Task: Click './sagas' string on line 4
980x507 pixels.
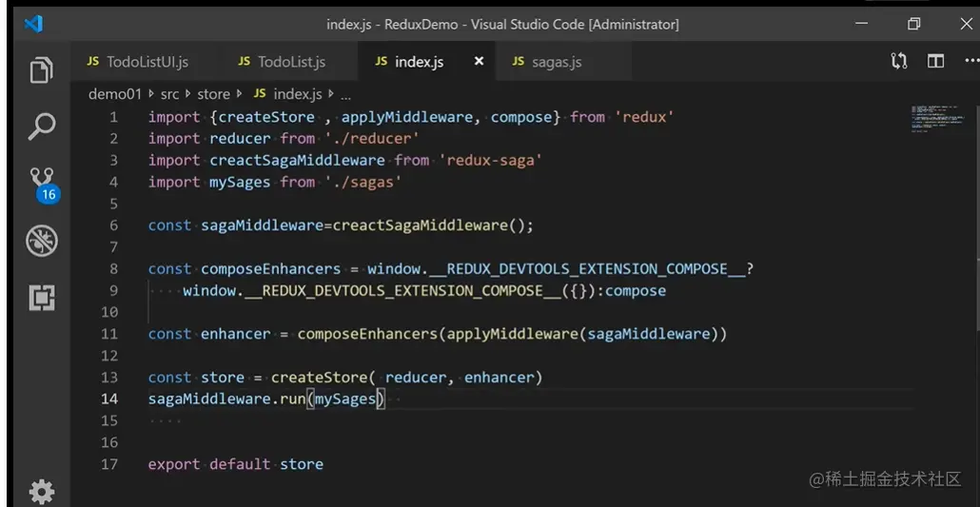Action: point(363,182)
